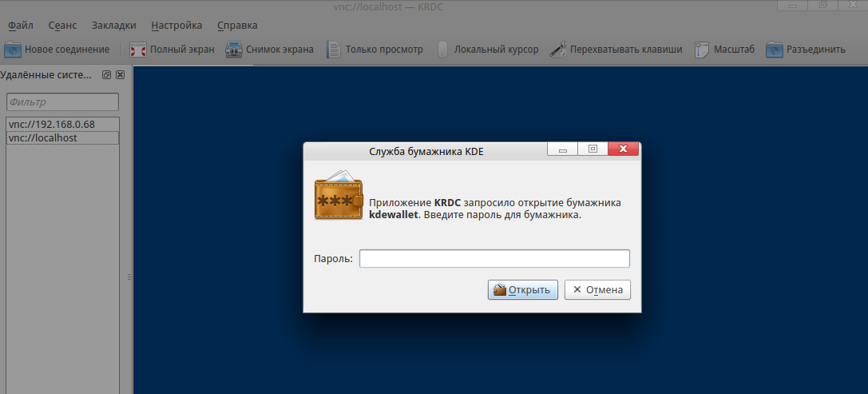This screenshot has height=394, width=868.
Task: Toggle the local cursor (Локальный курсор)
Action: click(487, 50)
